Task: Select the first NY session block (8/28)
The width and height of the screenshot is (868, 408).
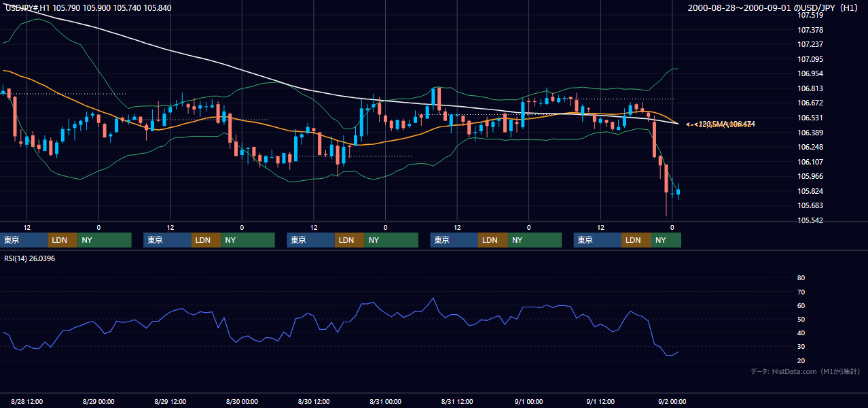Action: (104, 240)
